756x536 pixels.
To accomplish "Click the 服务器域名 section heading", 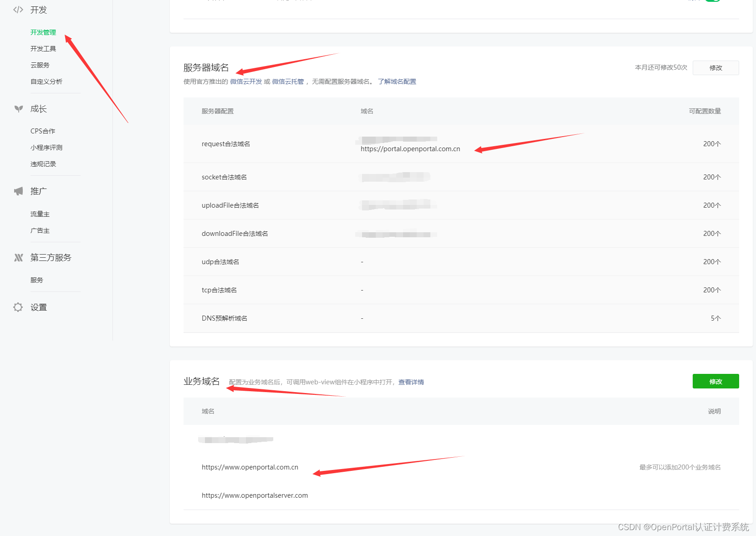I will point(206,67).
